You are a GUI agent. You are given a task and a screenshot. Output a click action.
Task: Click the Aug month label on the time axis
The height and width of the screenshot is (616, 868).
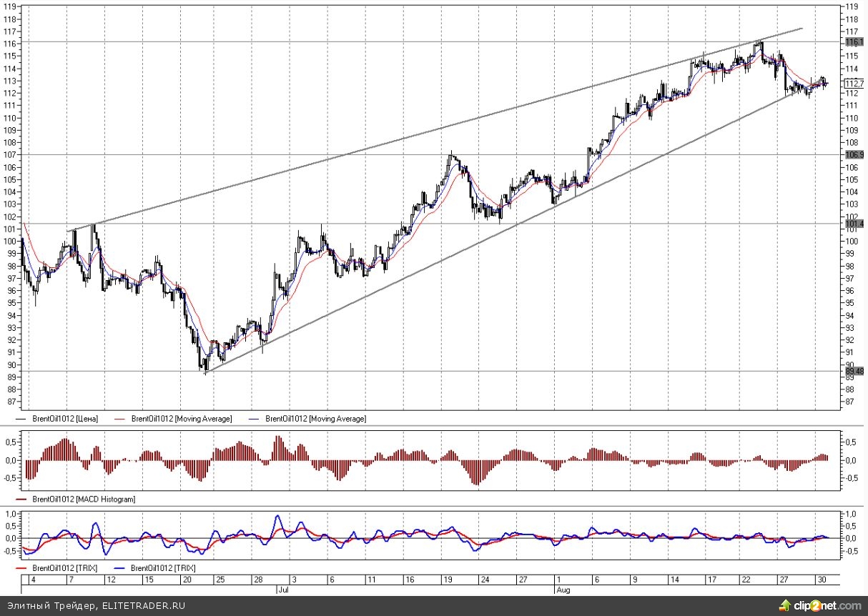pos(562,590)
